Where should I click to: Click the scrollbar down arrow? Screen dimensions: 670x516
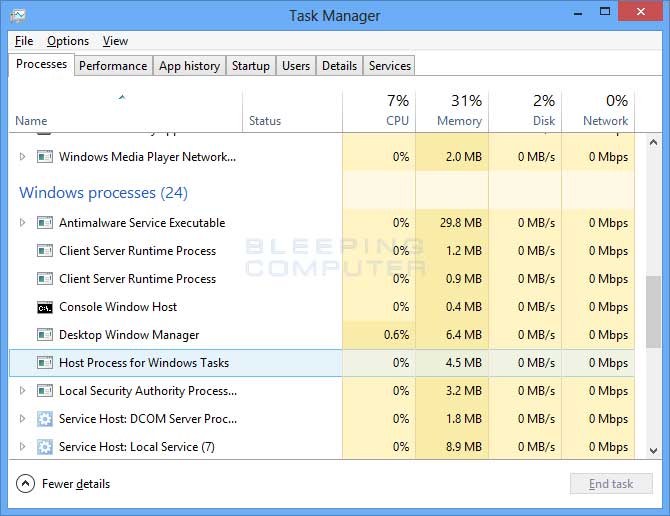tap(653, 450)
